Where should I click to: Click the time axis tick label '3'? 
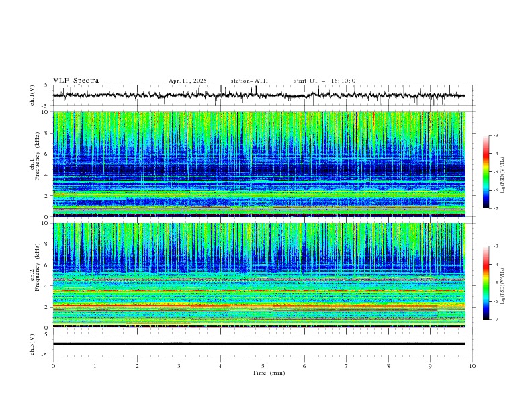pyautogui.click(x=179, y=366)
